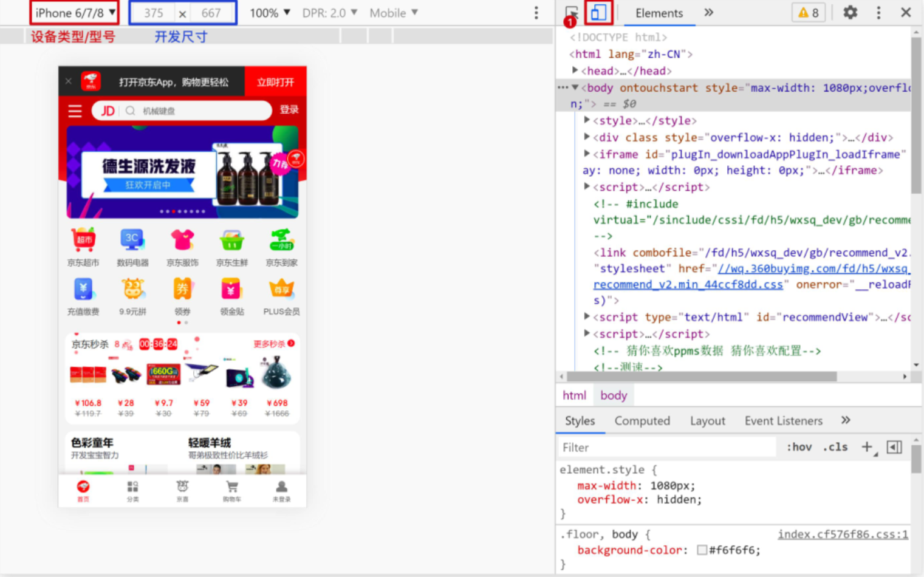Open the index.cf576f86.css:1 source link
Viewport: 924px width, 577px height.
click(843, 534)
